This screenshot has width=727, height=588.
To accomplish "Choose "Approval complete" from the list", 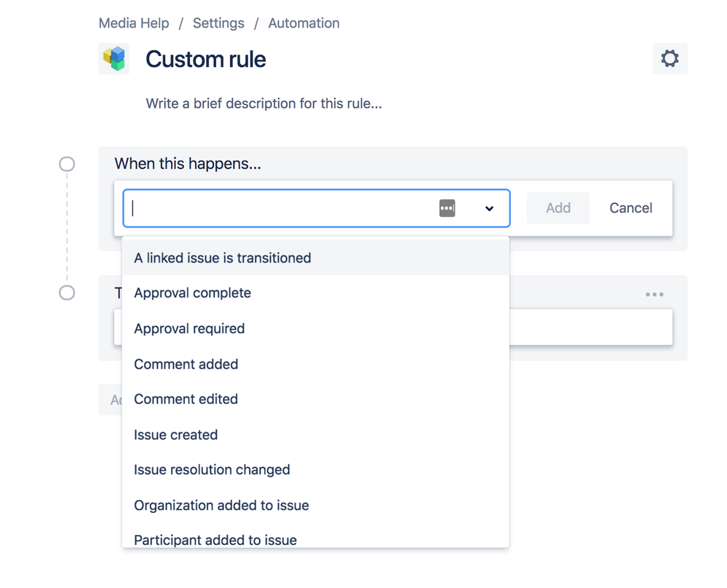I will (193, 293).
